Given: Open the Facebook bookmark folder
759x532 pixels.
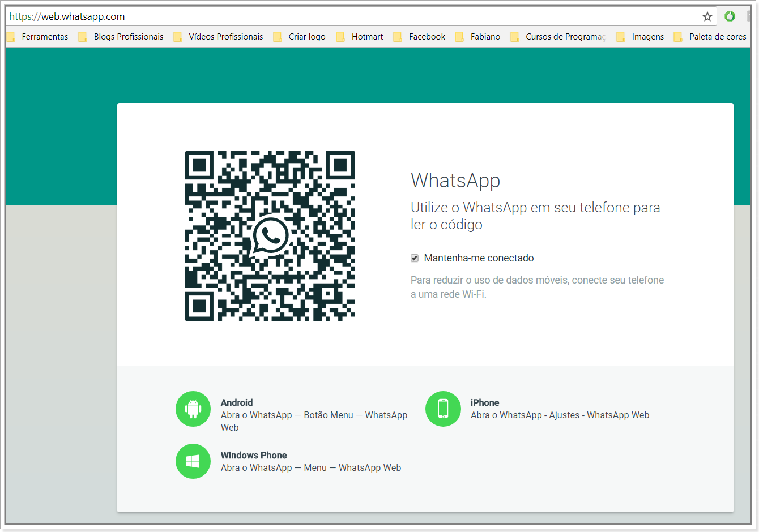Looking at the screenshot, I should [x=420, y=37].
